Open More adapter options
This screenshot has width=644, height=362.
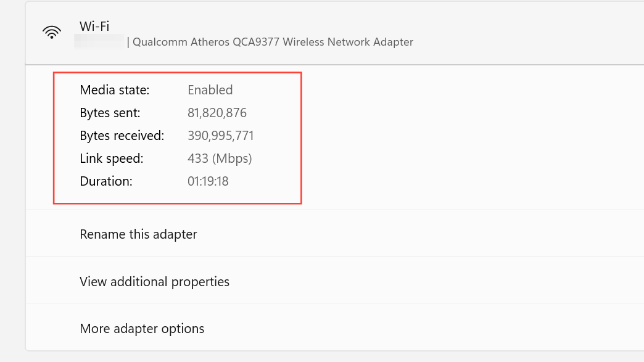(x=142, y=329)
